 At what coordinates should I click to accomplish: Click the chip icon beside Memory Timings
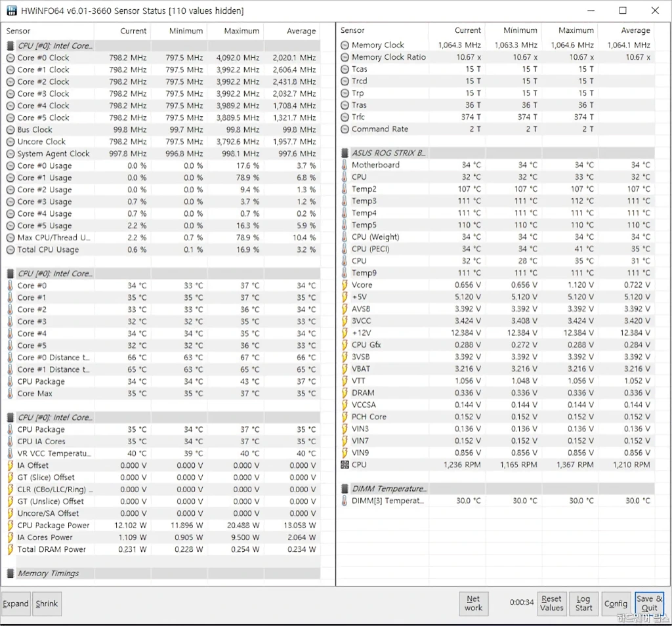click(10, 574)
